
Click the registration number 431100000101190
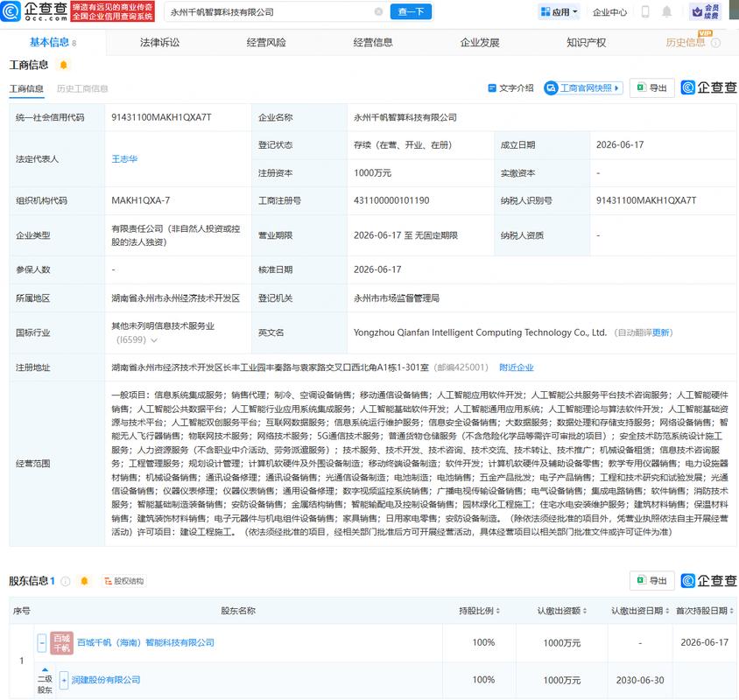(391, 200)
